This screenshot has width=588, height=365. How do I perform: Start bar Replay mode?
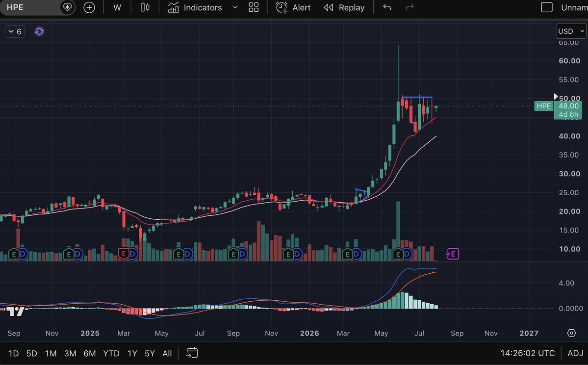344,7
